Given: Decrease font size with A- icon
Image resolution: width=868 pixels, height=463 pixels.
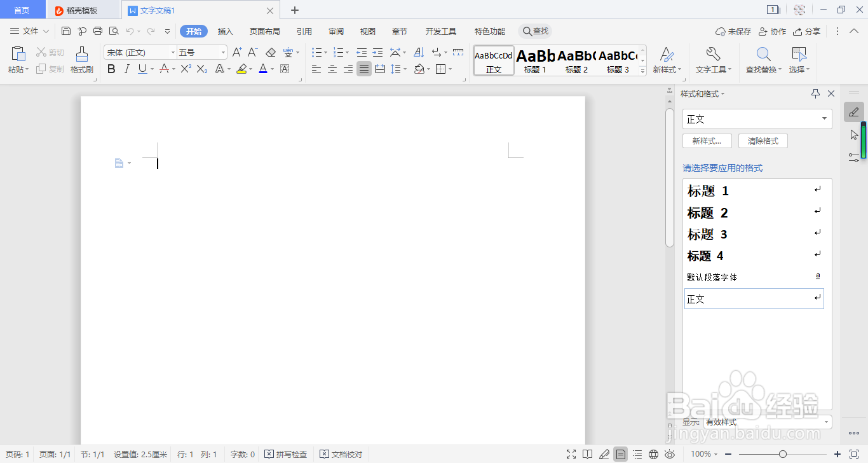Looking at the screenshot, I should 252,52.
